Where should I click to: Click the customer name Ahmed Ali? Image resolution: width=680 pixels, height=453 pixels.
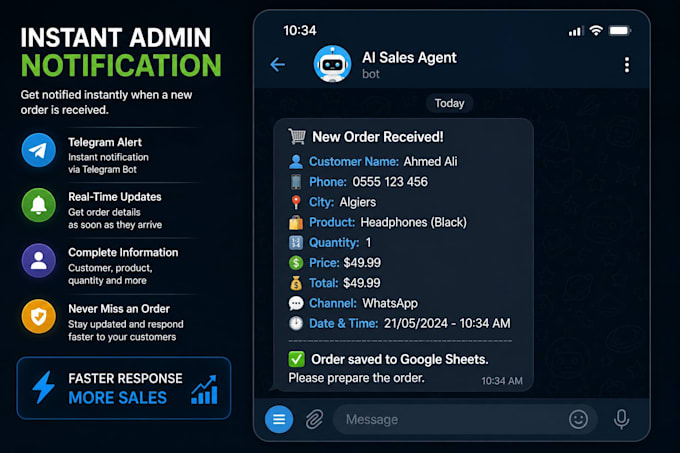point(430,162)
